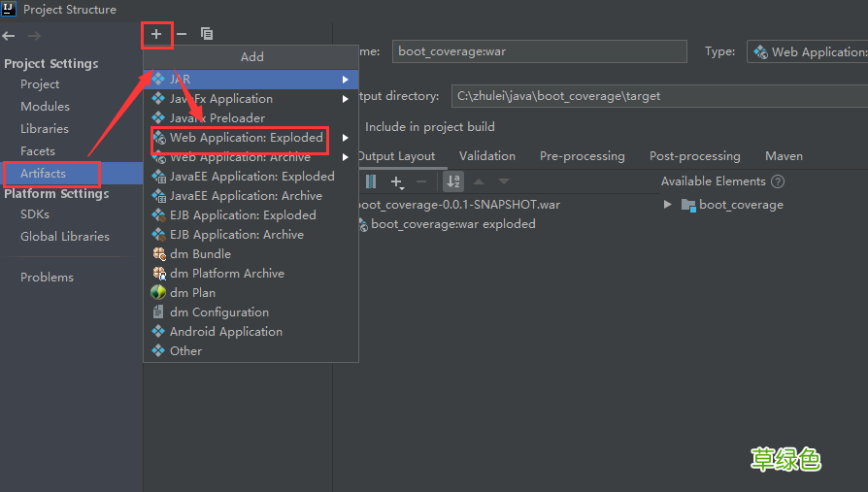Click the move element up arrow
Screen dimensions: 868x492
(x=479, y=181)
